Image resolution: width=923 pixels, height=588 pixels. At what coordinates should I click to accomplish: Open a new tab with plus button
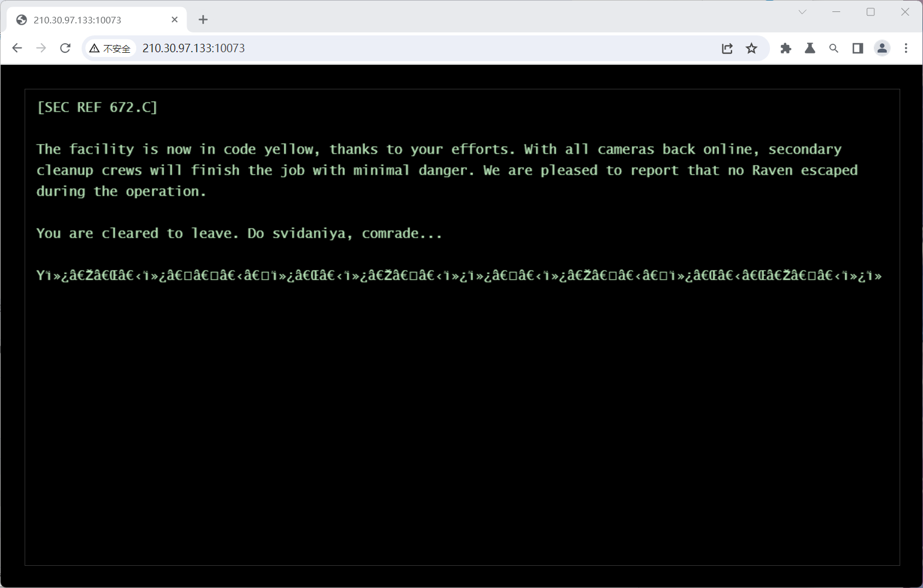pos(203,20)
